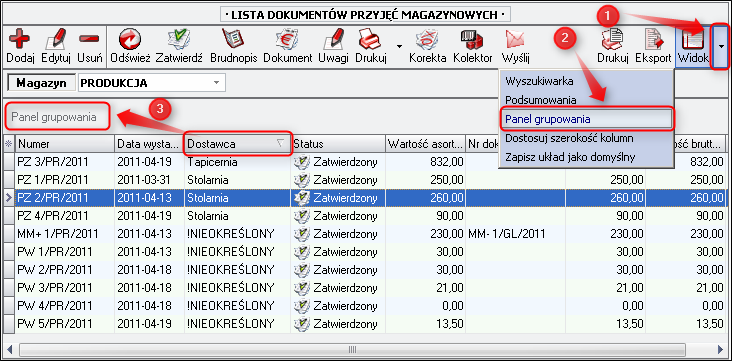Click status icon in MM+ 1/PR/2011 row
The image size is (732, 361).
[x=302, y=234]
